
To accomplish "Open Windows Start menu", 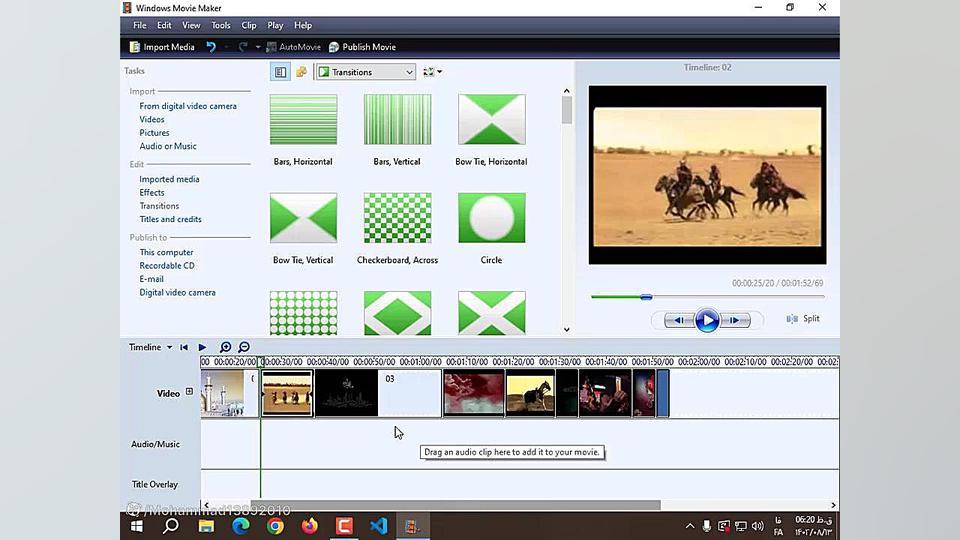I will coord(137,526).
